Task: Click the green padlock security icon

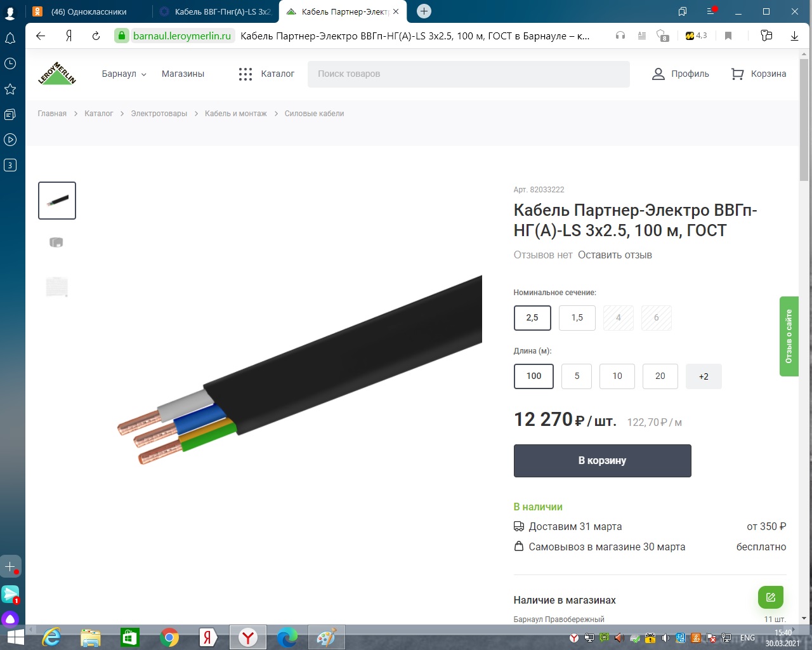Action: 121,36
